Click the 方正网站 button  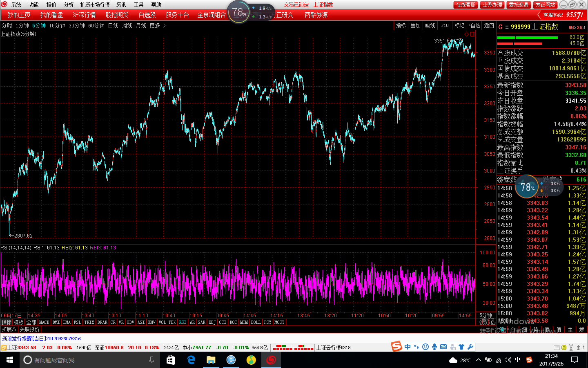point(545,4)
